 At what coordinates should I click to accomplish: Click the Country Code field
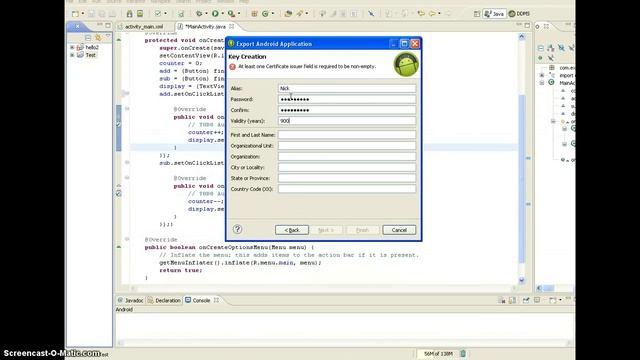point(347,189)
